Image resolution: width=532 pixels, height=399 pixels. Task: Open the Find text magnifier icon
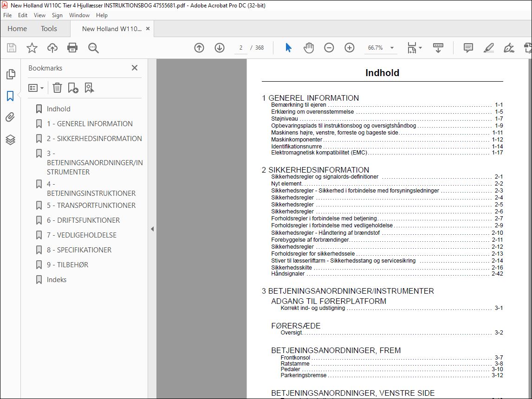[93, 48]
